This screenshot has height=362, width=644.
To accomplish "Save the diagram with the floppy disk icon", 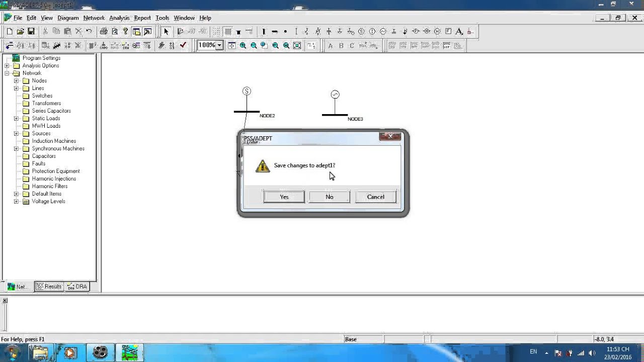I will pos(31,31).
